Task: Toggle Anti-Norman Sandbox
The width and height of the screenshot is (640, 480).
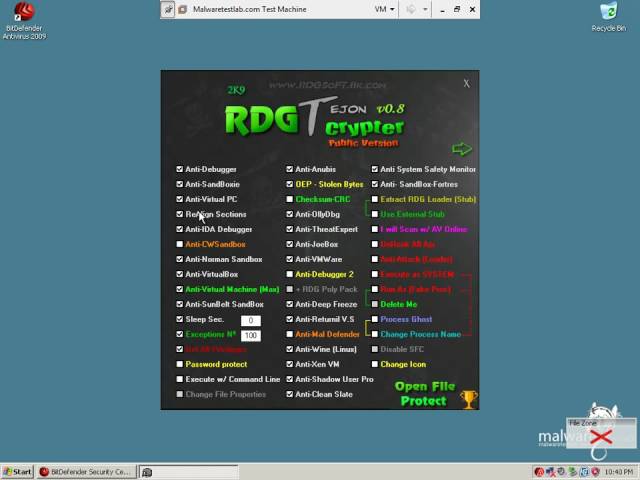Action: pyautogui.click(x=180, y=259)
